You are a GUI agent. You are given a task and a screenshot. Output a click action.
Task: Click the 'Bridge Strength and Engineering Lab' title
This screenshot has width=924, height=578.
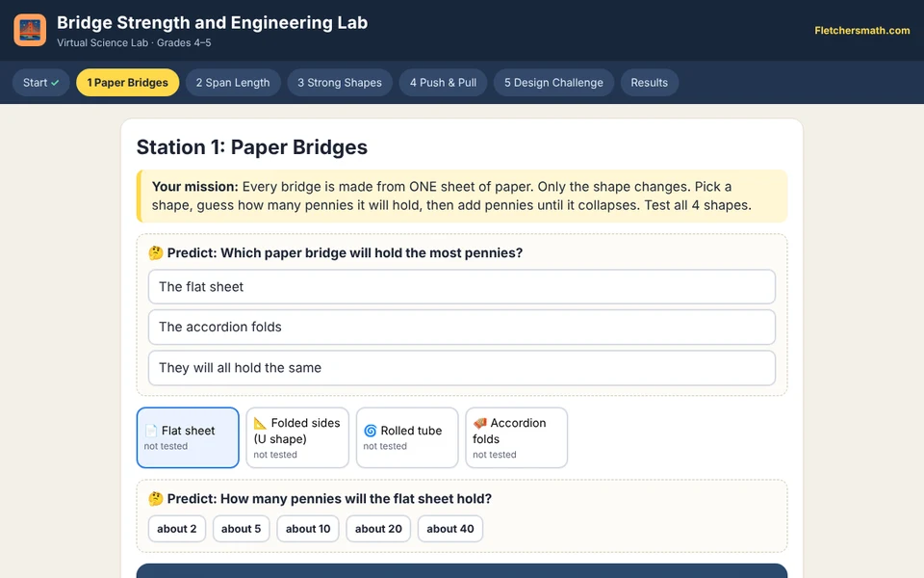tap(212, 23)
